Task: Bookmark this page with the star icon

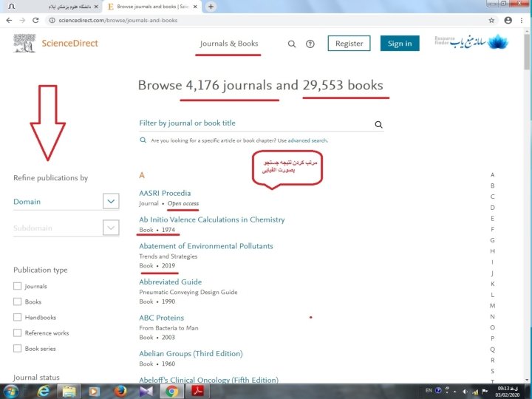Action: tap(491, 21)
